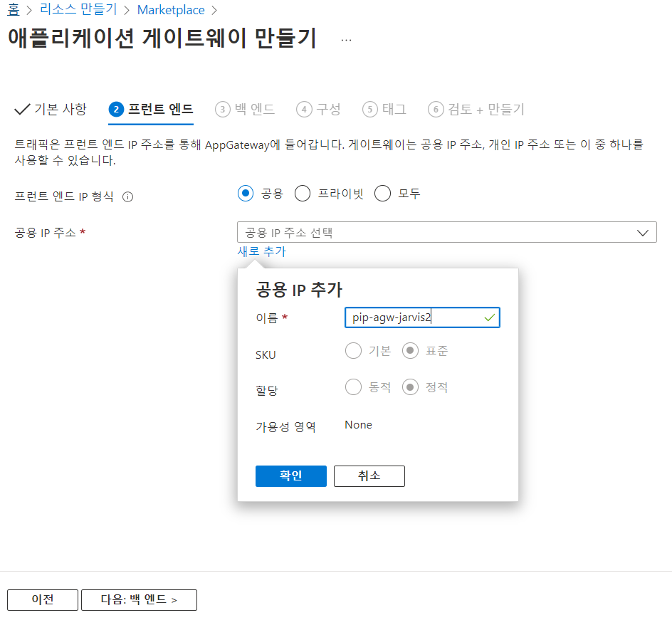Viewport: 672px width, 620px height.
Task: Click the 공용 IP 추가 dialog heading
Action: [299, 290]
